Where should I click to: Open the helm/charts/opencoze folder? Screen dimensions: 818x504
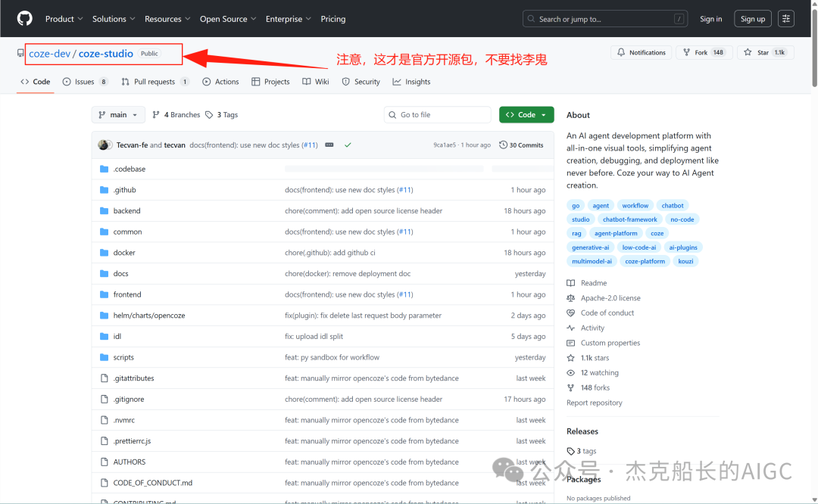click(x=149, y=316)
